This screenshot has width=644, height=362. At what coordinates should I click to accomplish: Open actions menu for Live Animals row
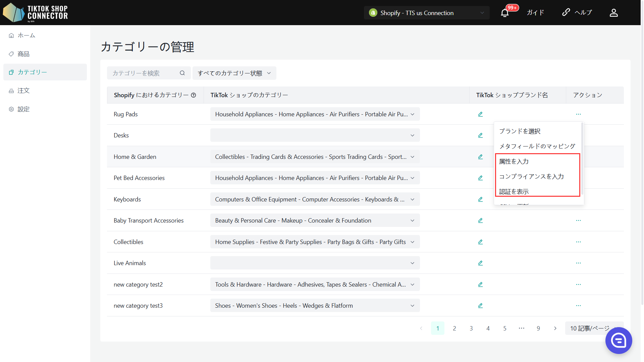578,263
